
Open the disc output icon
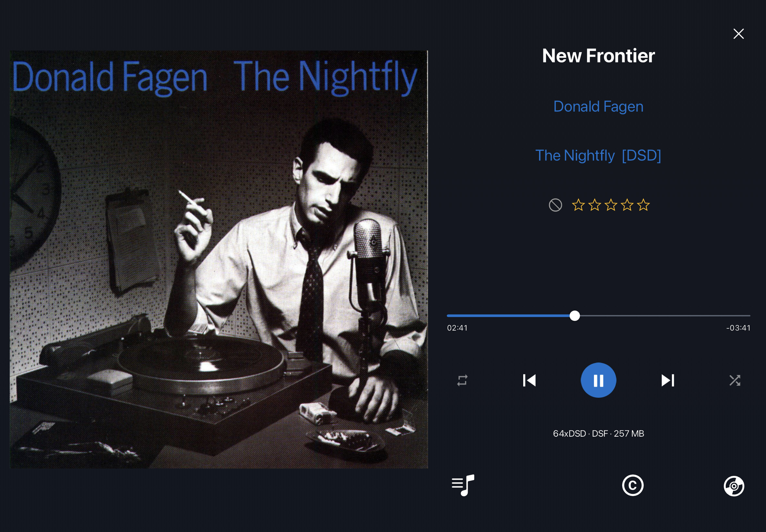tap(734, 486)
